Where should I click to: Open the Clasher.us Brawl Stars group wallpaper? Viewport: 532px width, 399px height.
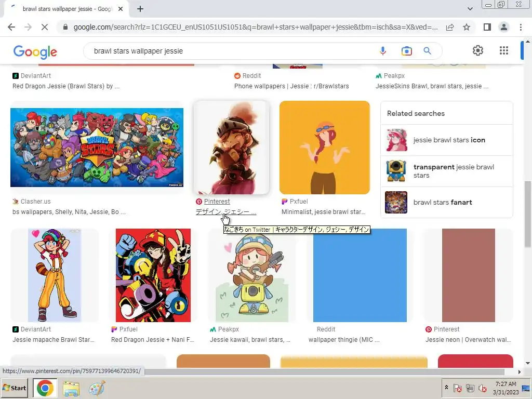pyautogui.click(x=97, y=148)
